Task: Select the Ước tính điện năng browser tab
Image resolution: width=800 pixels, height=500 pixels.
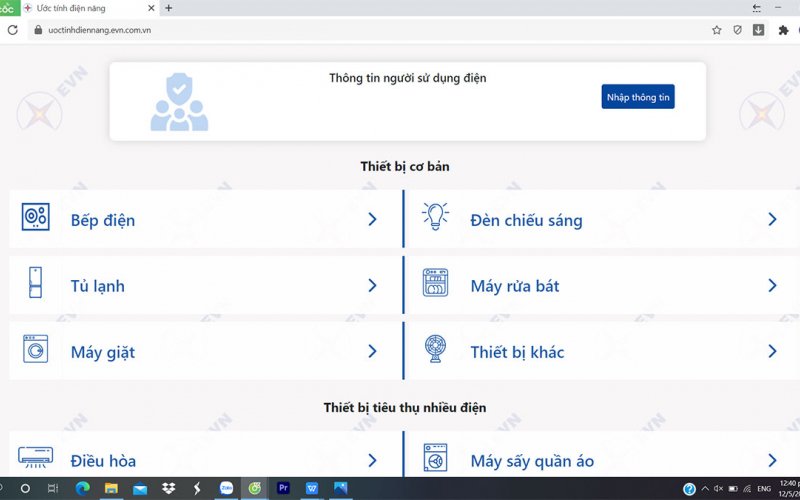Action: point(89,8)
